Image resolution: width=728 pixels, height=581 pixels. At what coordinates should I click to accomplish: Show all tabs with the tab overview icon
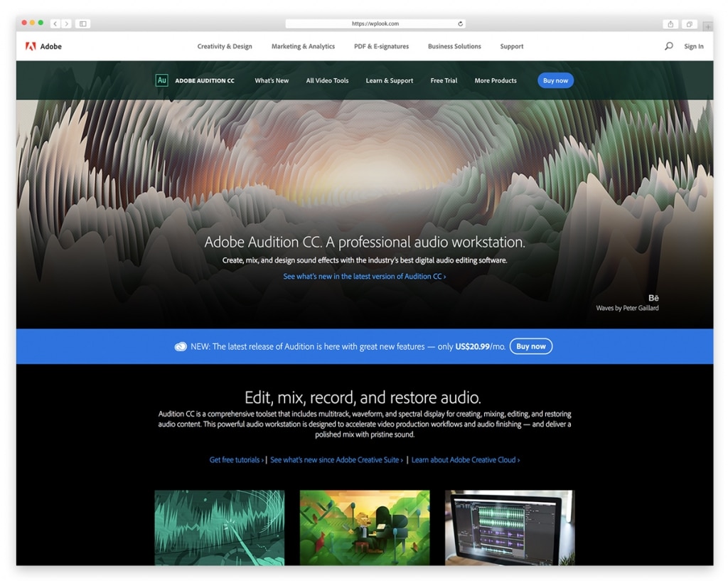point(690,24)
